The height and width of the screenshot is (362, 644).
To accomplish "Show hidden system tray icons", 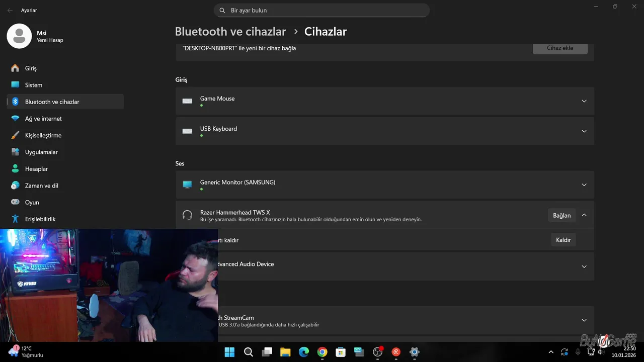I will [x=551, y=352].
